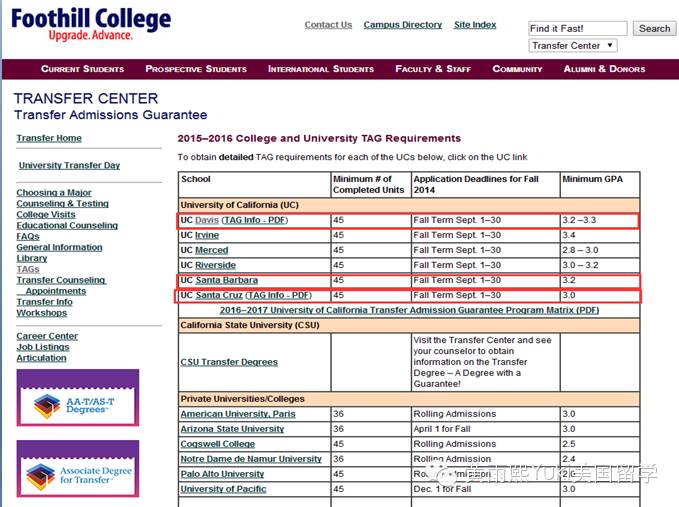Open Job Listings link
679x507 pixels.
(43, 347)
